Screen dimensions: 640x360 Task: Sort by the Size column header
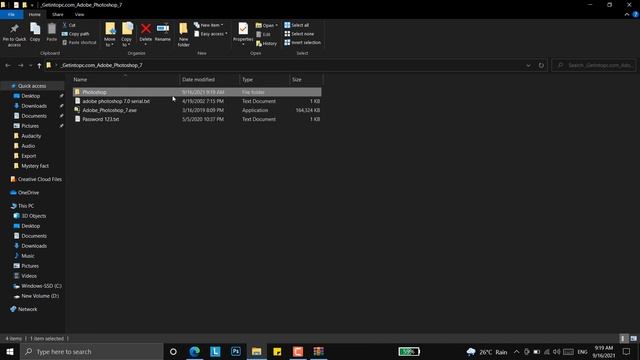tap(306, 80)
